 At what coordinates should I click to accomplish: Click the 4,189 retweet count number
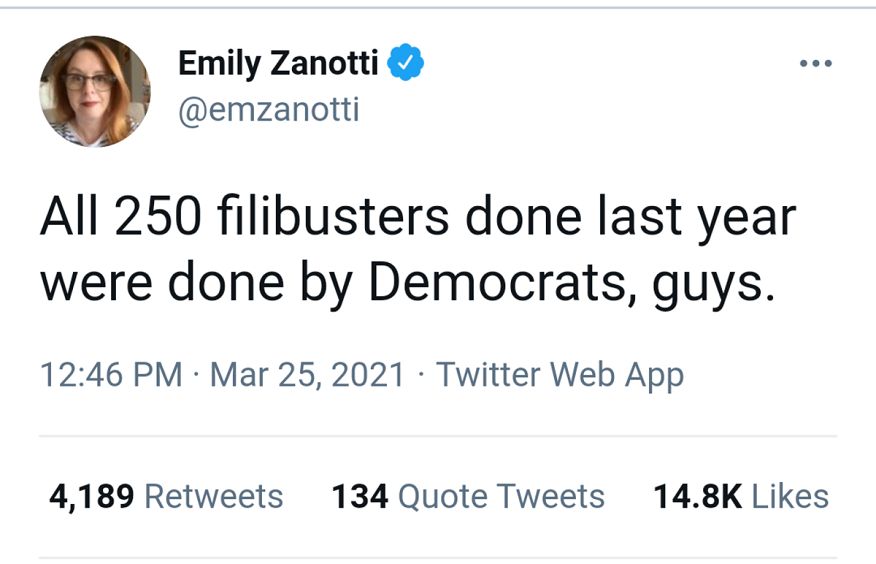pyautogui.click(x=92, y=496)
